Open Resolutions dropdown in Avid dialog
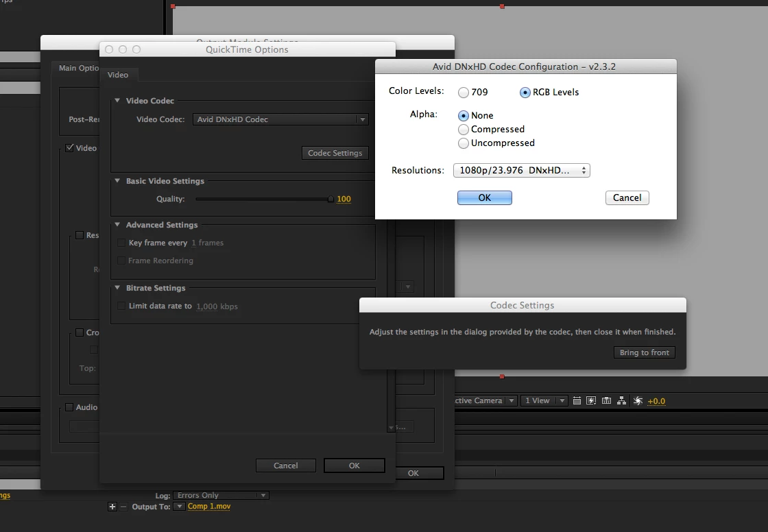Screen dimensions: 768x532 tap(522, 171)
